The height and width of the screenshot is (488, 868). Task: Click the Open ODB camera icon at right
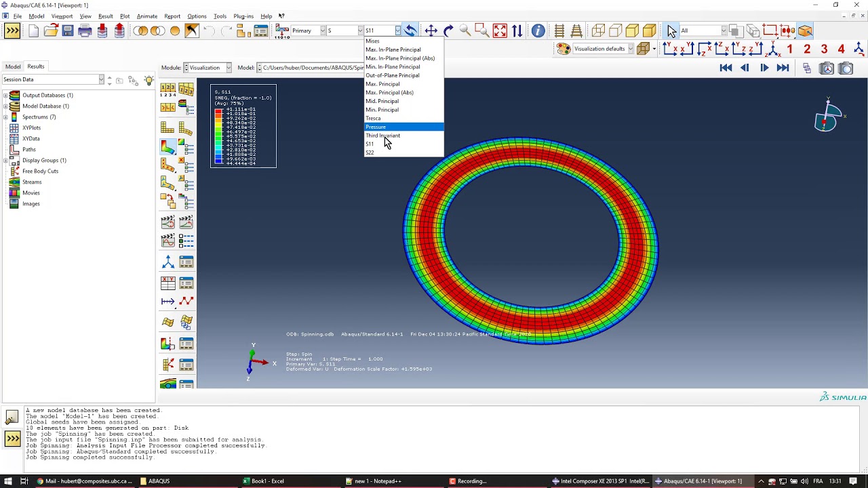point(846,68)
